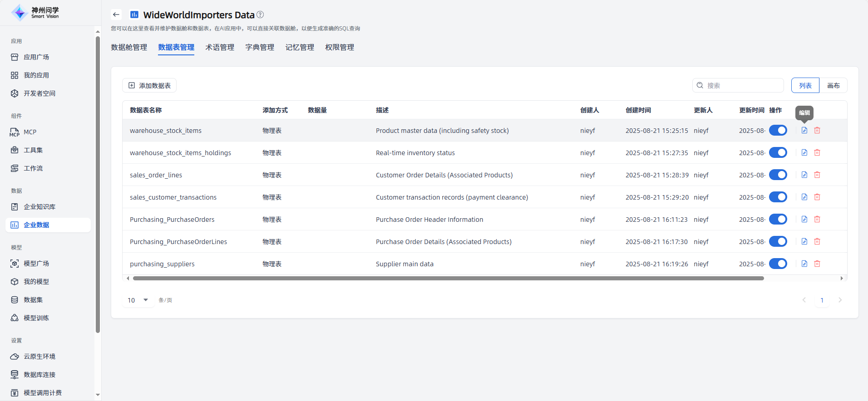
Task: Toggle off the sales_order_lines switch
Action: 778,175
